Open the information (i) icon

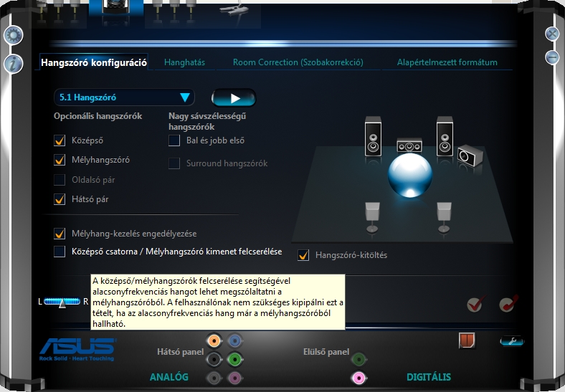14,64
